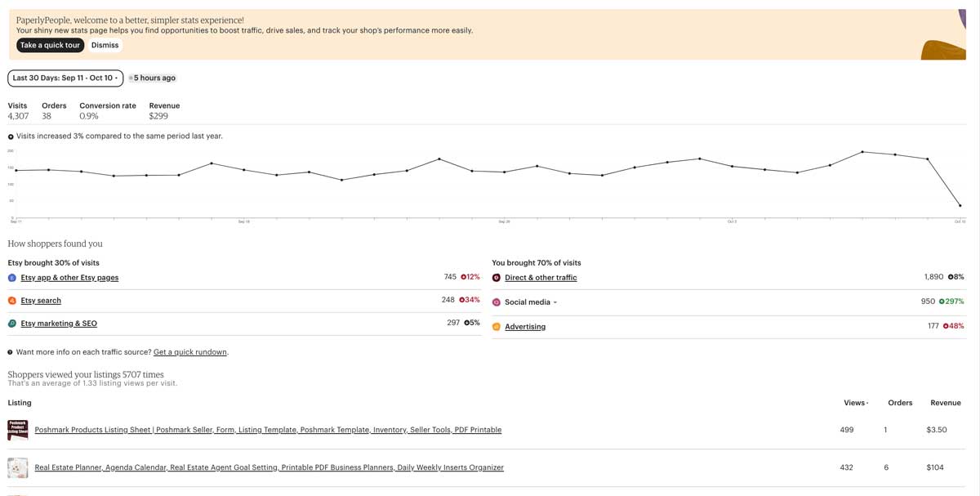Click the last chart data point on Oct 10
The width and height of the screenshot is (980, 496).
point(960,206)
